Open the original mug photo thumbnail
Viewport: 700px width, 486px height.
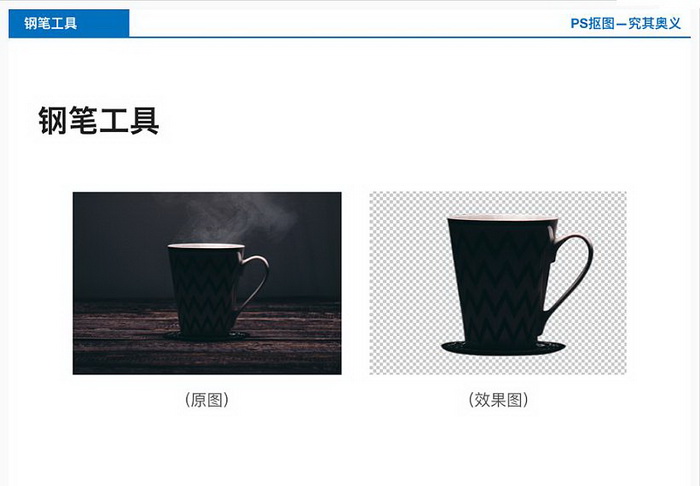pos(207,283)
